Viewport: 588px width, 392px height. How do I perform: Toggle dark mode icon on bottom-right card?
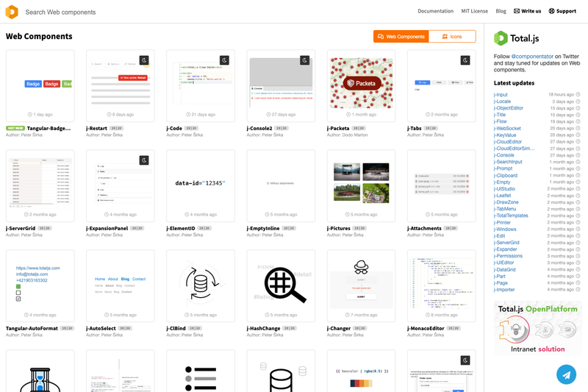tap(465, 360)
